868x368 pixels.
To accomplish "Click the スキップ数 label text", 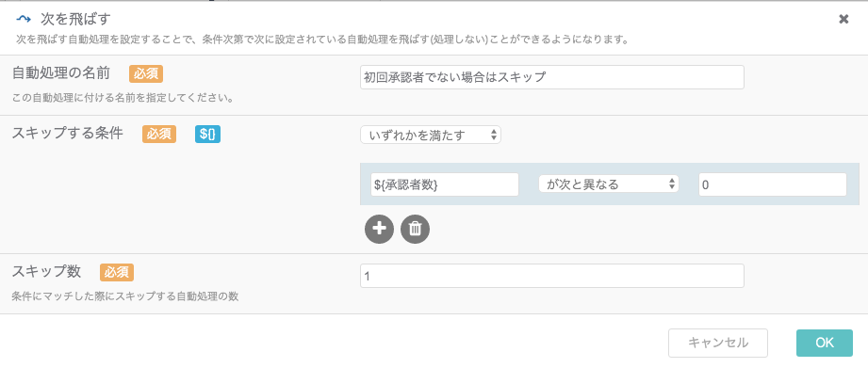I will click(46, 271).
